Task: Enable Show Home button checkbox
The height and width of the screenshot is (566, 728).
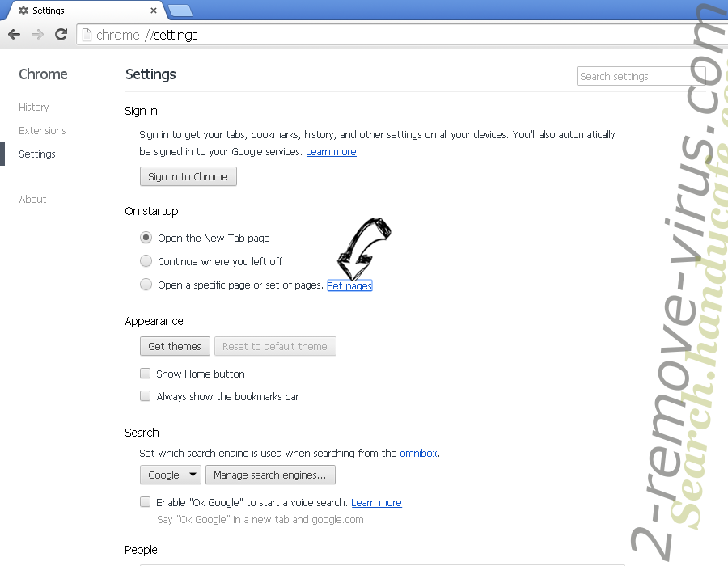Action: point(146,374)
